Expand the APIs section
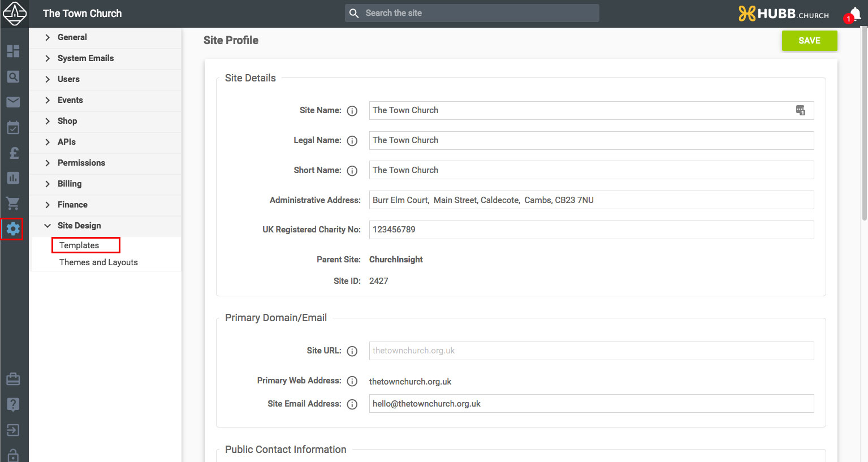 pos(105,142)
